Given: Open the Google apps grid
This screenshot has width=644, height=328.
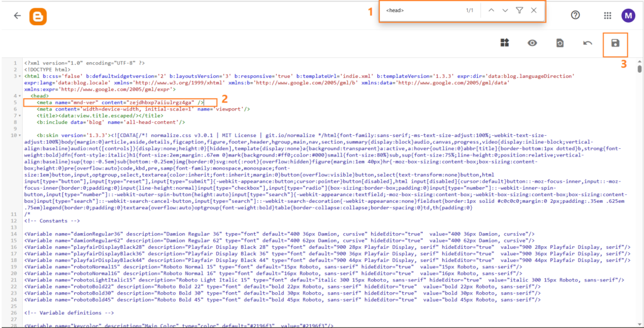Looking at the screenshot, I should 608,16.
